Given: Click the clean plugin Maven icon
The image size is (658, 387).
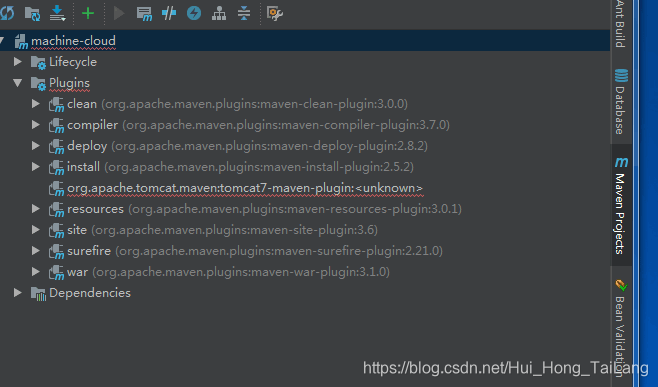Looking at the screenshot, I should [x=56, y=104].
